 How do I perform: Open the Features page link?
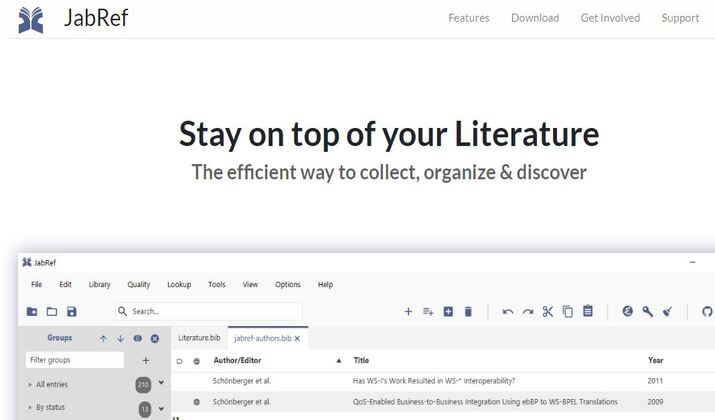[468, 18]
